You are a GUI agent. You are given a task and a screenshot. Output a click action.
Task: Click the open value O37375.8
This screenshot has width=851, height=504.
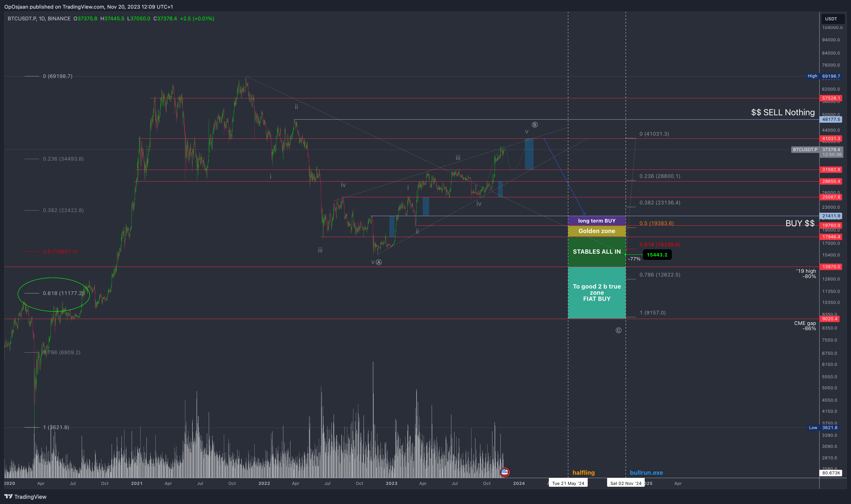click(85, 19)
